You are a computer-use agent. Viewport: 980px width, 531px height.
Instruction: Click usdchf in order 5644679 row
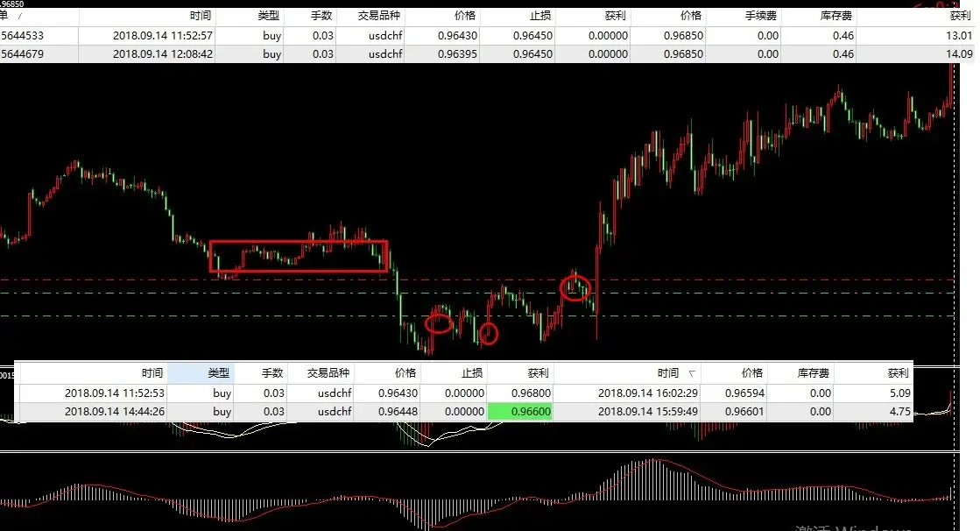(x=385, y=53)
